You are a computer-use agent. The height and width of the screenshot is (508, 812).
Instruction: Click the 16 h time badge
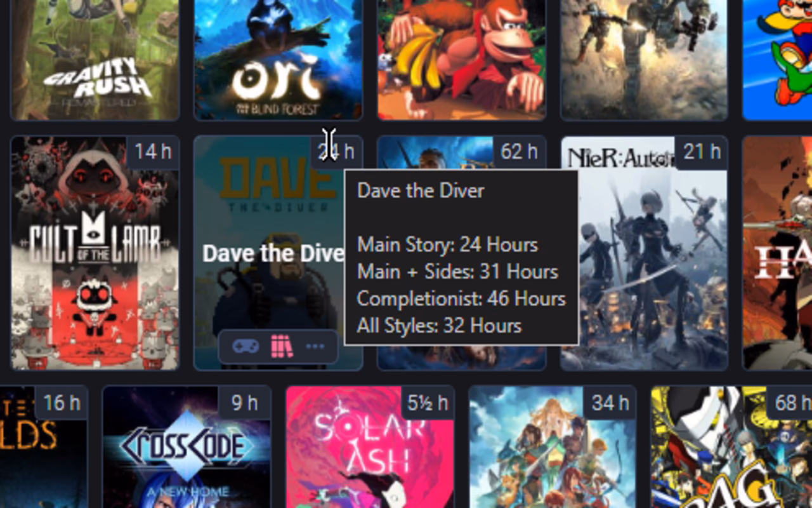coord(62,403)
